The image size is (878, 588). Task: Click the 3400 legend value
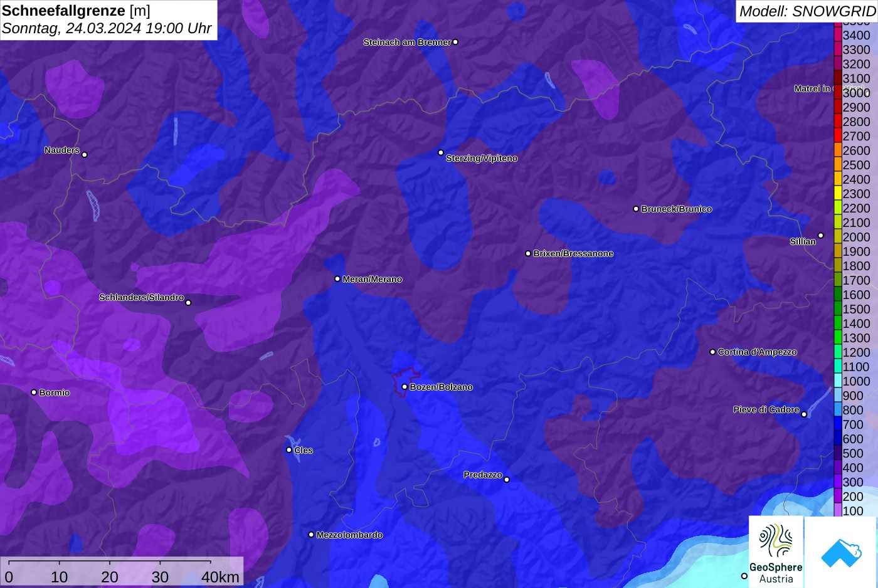pyautogui.click(x=857, y=35)
